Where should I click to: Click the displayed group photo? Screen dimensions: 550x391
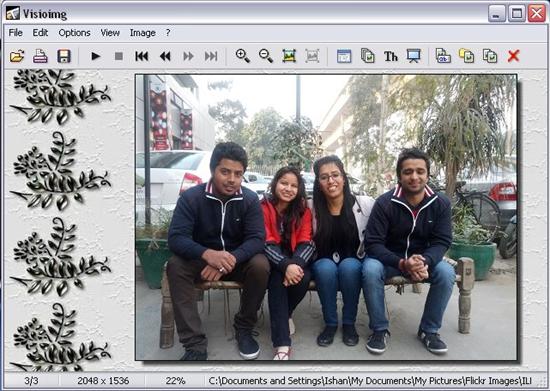pos(326,217)
